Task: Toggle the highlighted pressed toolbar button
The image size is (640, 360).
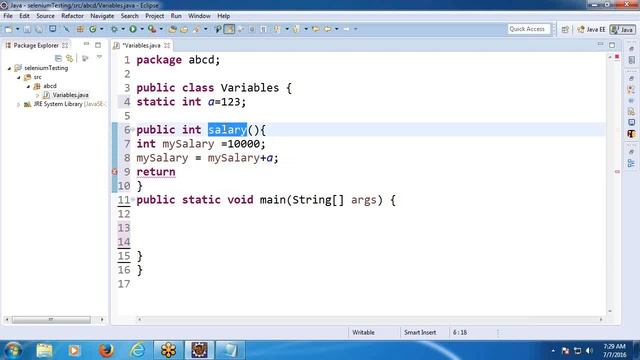Action: pyautogui.click(x=229, y=29)
